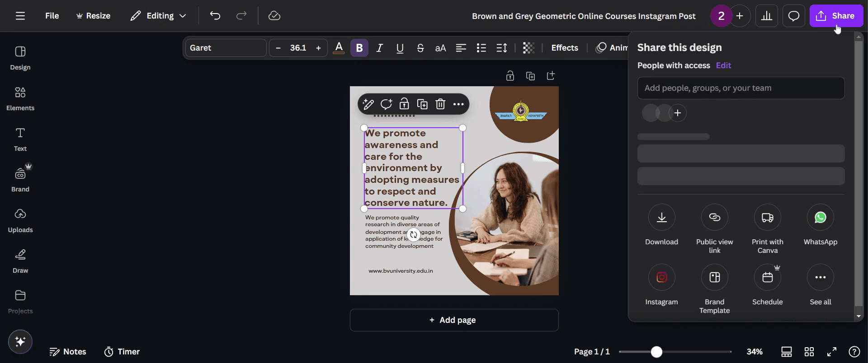The image size is (868, 363).
Task: Toggle Underline formatting on text
Action: 400,48
